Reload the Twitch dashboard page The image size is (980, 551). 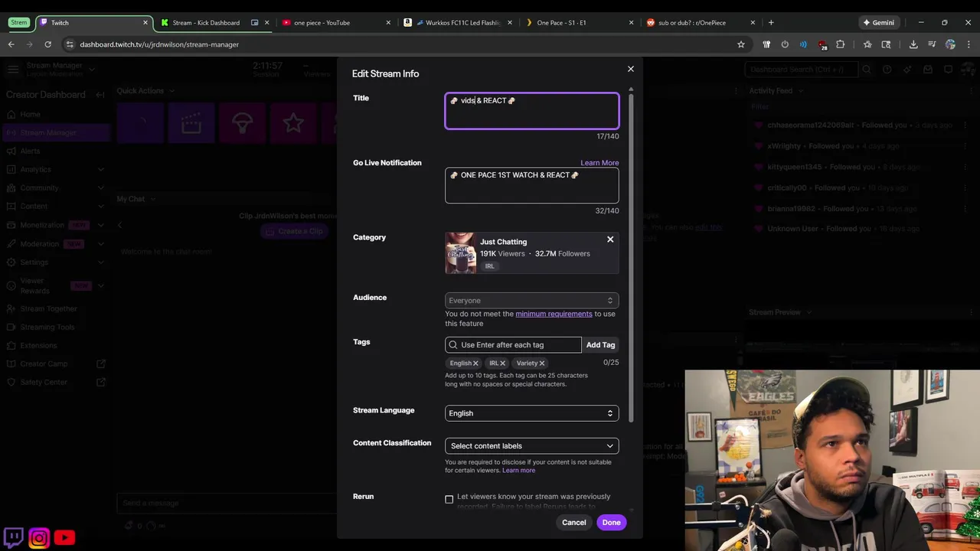click(x=47, y=44)
